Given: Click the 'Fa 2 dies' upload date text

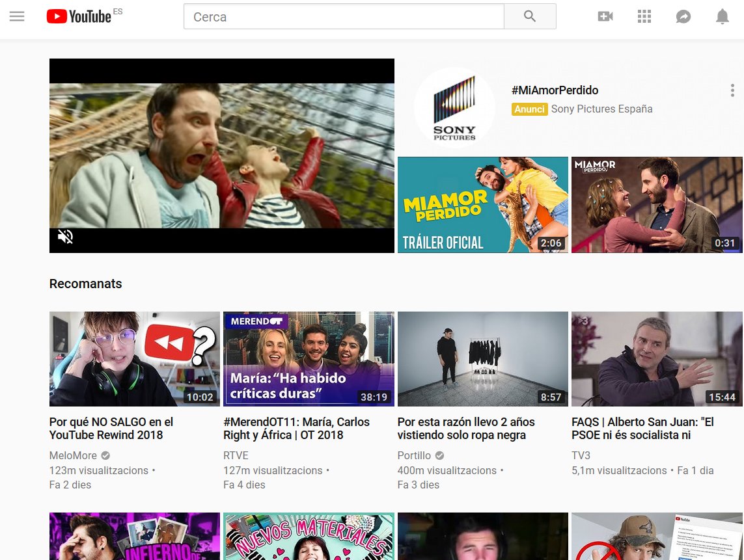Looking at the screenshot, I should pyautogui.click(x=70, y=485).
